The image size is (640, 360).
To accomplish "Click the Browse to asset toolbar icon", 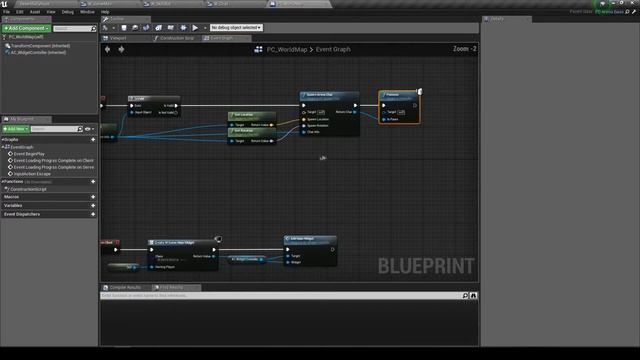I will click(x=135, y=28).
